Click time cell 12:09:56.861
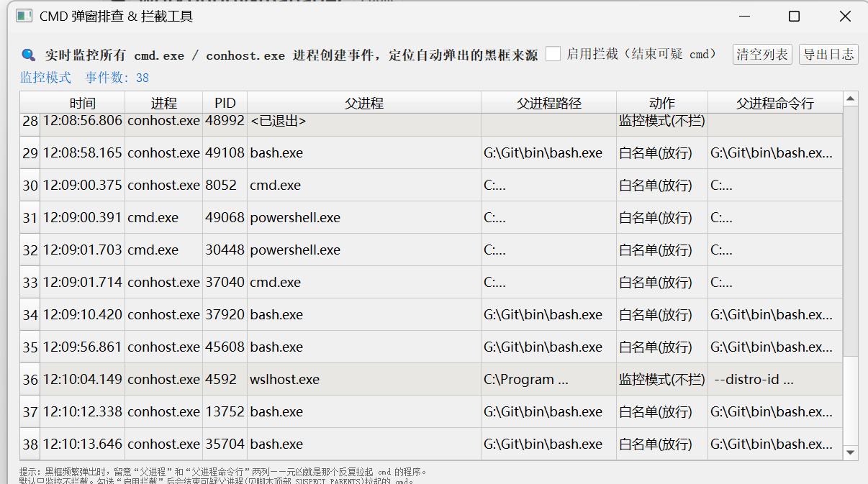The height and width of the screenshot is (484, 868). point(83,347)
